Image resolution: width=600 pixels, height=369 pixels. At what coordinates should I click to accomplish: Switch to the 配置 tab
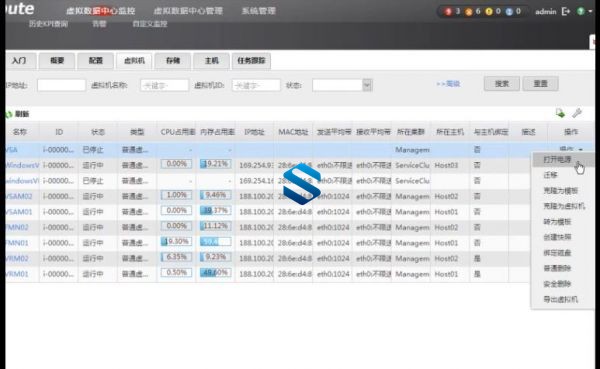click(x=96, y=60)
